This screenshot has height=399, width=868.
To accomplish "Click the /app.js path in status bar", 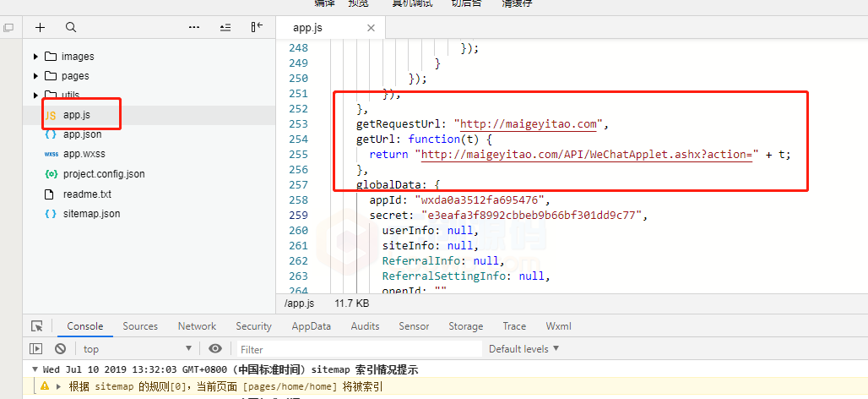I will [x=299, y=303].
